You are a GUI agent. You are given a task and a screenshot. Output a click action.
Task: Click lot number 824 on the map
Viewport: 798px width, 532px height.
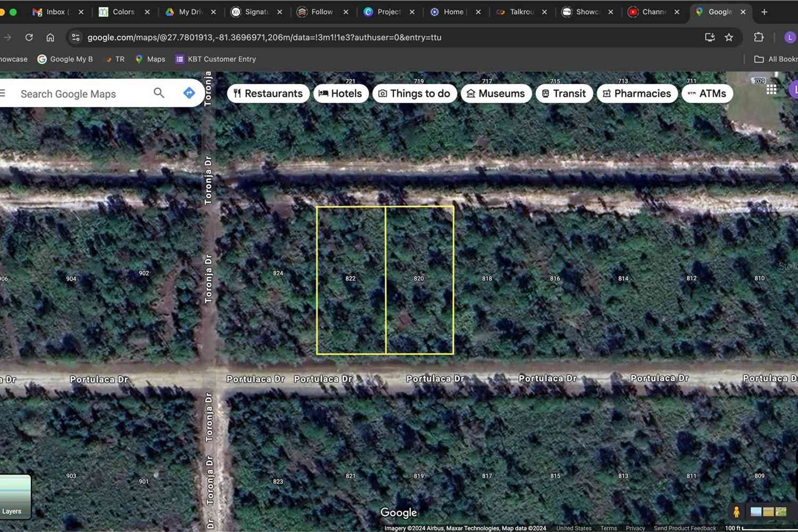pos(278,273)
